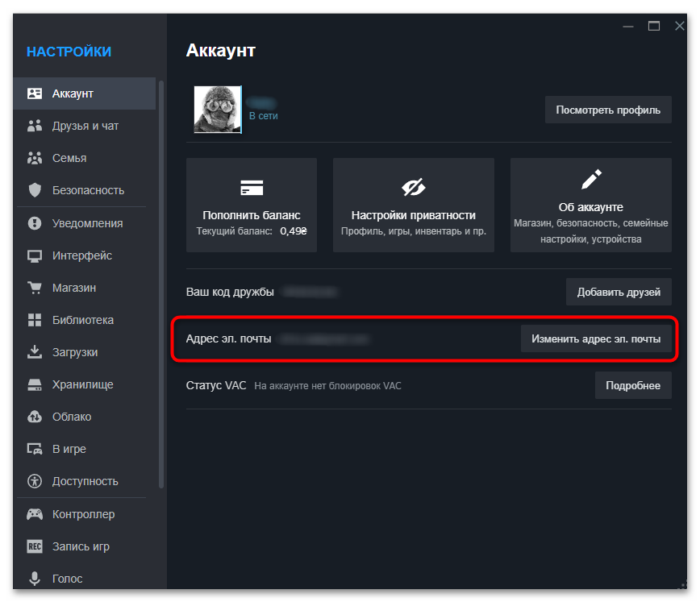
Task: Click the Запись игр REC icon
Action: click(35, 546)
